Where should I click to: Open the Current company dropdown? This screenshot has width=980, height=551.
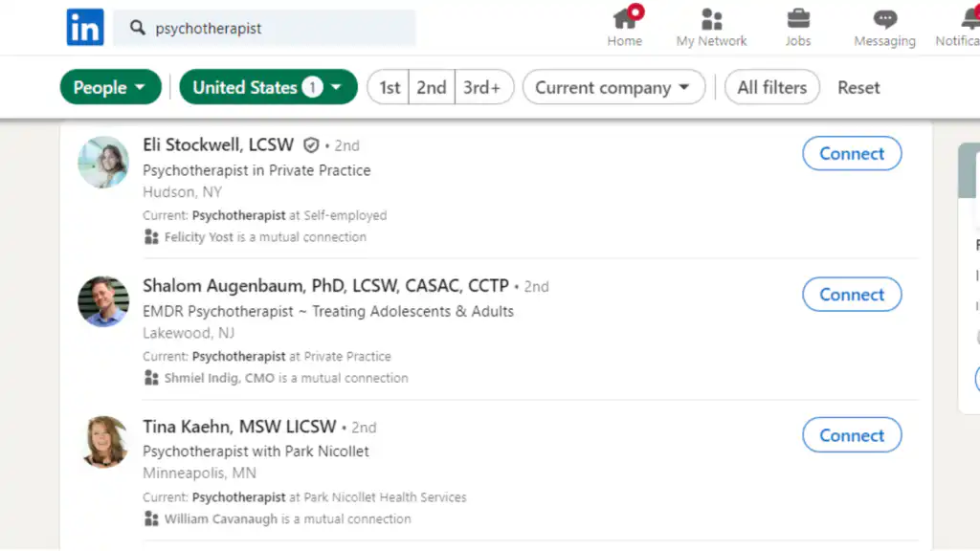(x=613, y=87)
